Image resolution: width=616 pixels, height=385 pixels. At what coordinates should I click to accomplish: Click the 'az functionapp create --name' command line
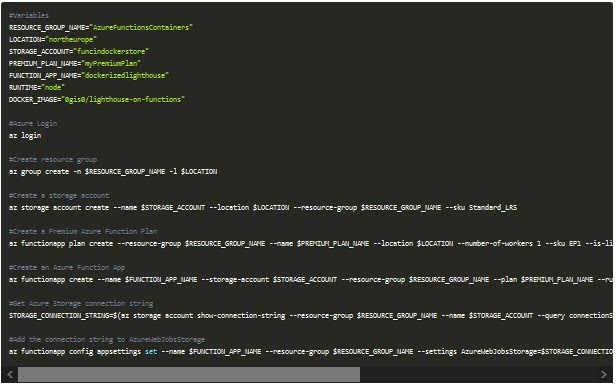[310, 280]
